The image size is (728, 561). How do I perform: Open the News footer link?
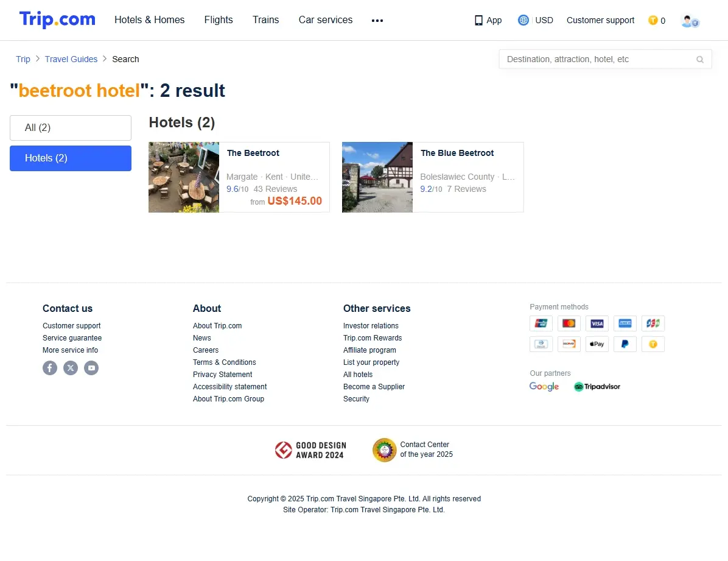coord(202,338)
